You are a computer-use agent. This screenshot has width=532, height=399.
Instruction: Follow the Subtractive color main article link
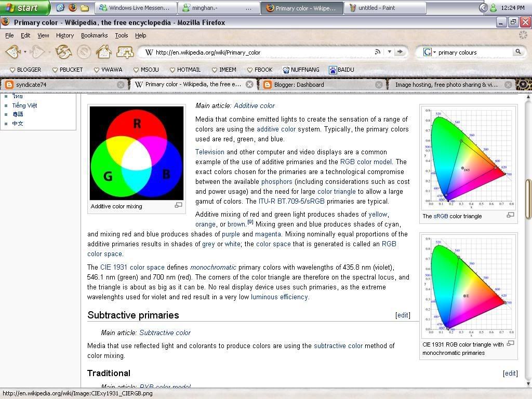tap(165, 333)
